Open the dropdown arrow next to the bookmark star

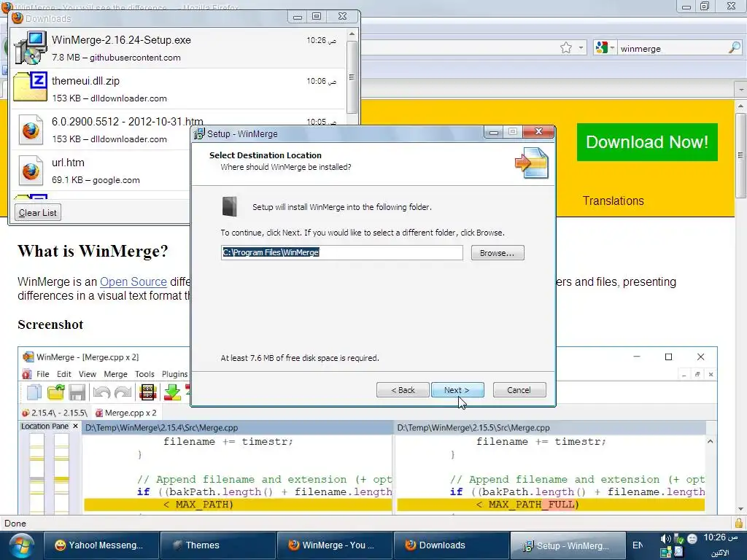pyautogui.click(x=581, y=47)
